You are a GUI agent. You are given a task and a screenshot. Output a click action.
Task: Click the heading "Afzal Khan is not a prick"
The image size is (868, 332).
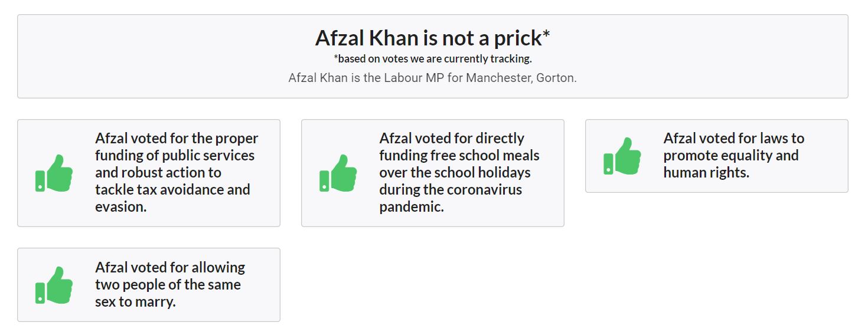428,38
